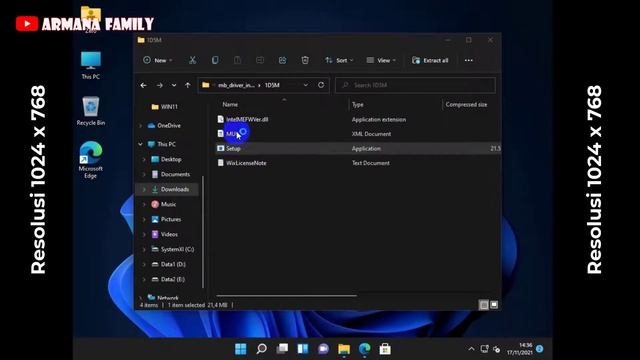
Task: Sort by the Compressed size column
Action: (x=466, y=104)
